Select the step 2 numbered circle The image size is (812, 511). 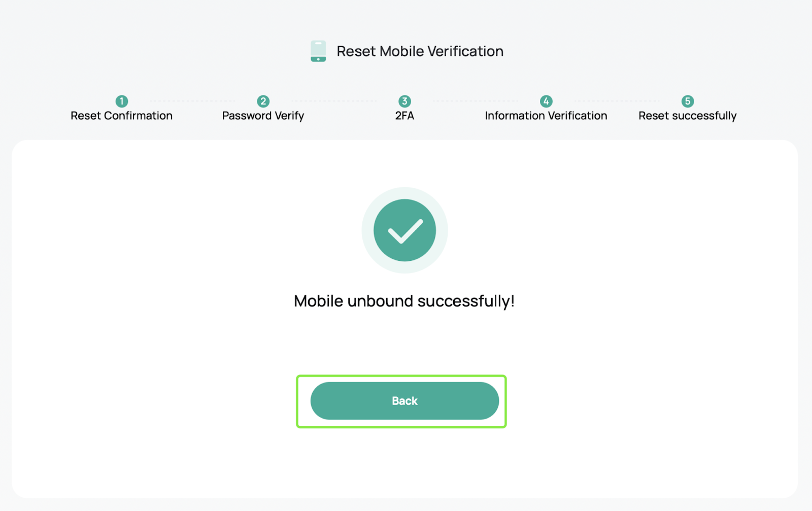point(263,101)
